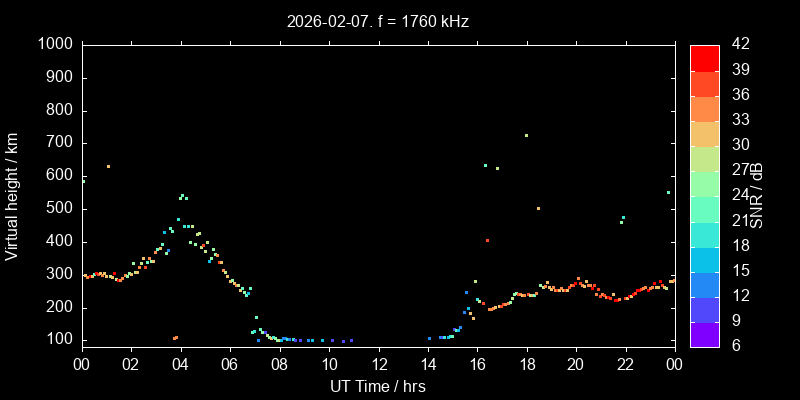Click the red 39–42 dB colorbar segment

(704, 58)
